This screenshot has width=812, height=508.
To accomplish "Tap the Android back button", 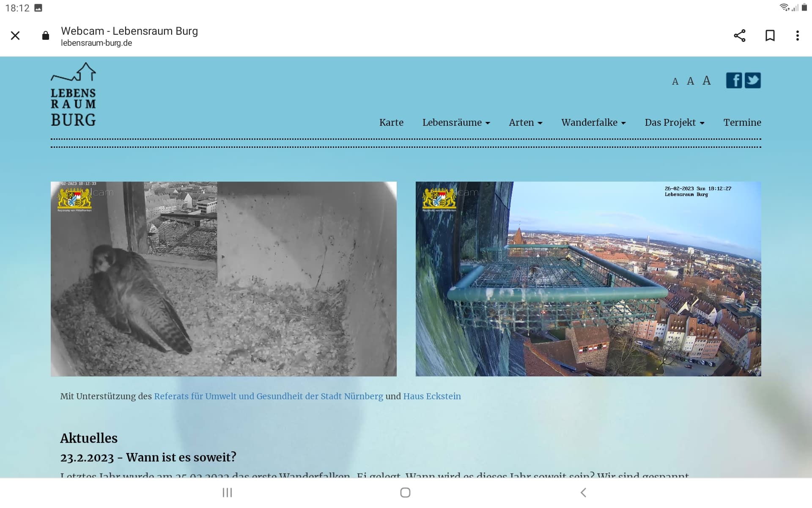I will click(x=583, y=492).
